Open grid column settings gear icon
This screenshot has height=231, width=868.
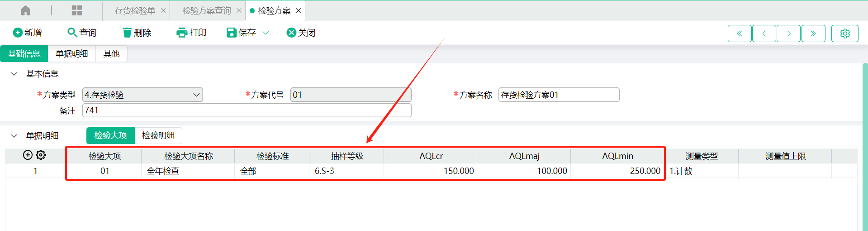[x=41, y=155]
